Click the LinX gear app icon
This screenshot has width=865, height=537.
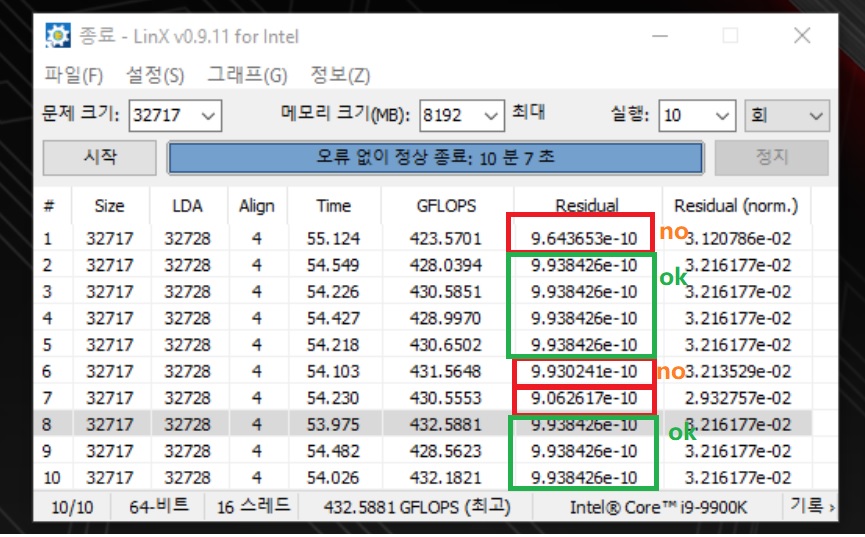pyautogui.click(x=57, y=36)
